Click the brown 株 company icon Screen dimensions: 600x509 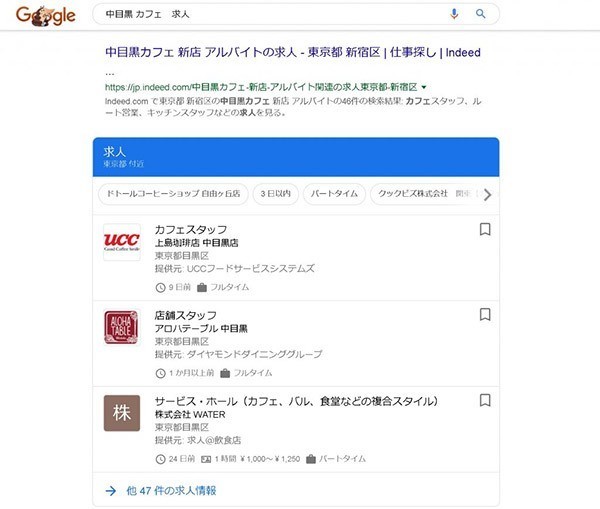[122, 413]
